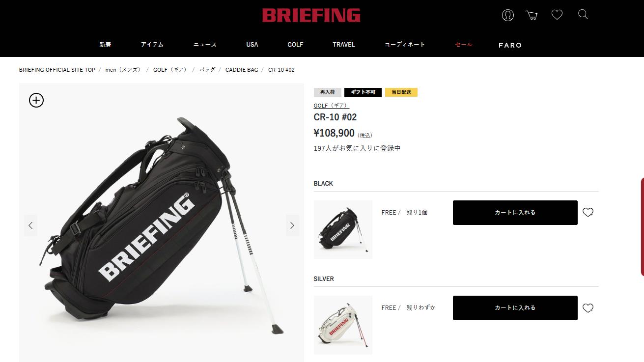644x362 pixels.
Task: Click the BRIEFING logo
Action: 311,15
